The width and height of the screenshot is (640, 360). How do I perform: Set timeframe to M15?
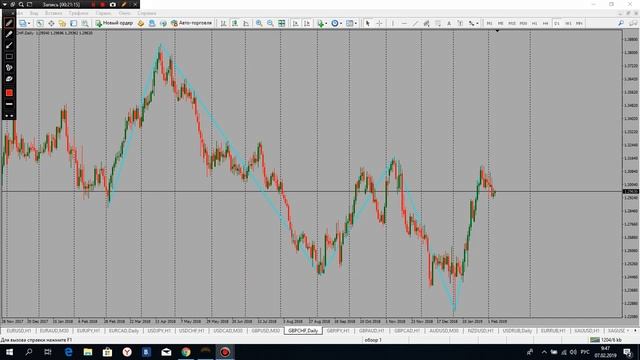pyautogui.click(x=512, y=23)
